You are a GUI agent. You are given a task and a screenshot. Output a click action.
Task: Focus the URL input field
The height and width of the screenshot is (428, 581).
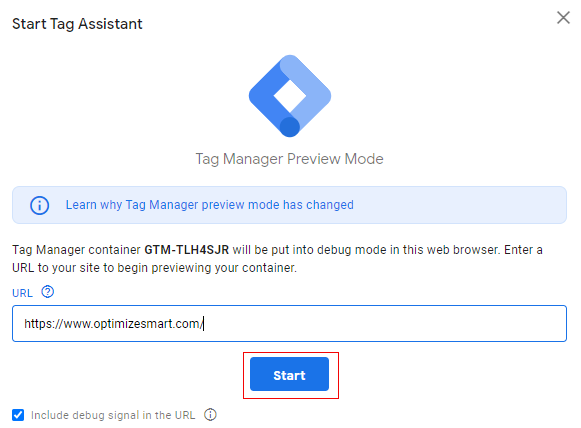coord(289,324)
